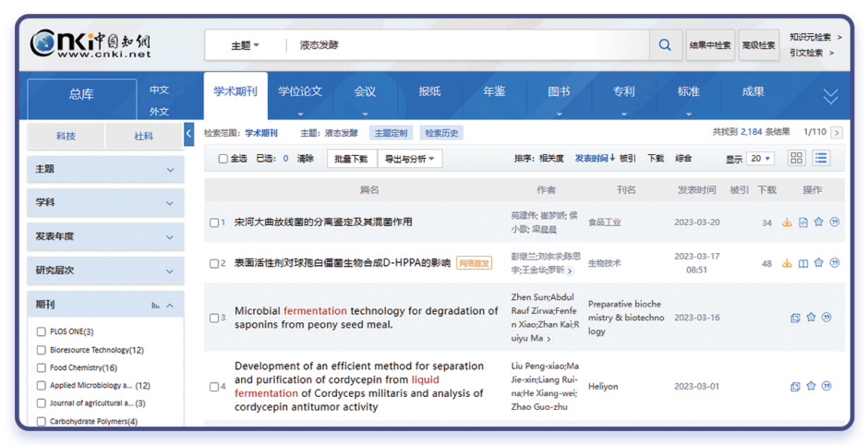The image size is (868, 445).
Task: Cite the cordycepin article
Action: pyautogui.click(x=826, y=386)
